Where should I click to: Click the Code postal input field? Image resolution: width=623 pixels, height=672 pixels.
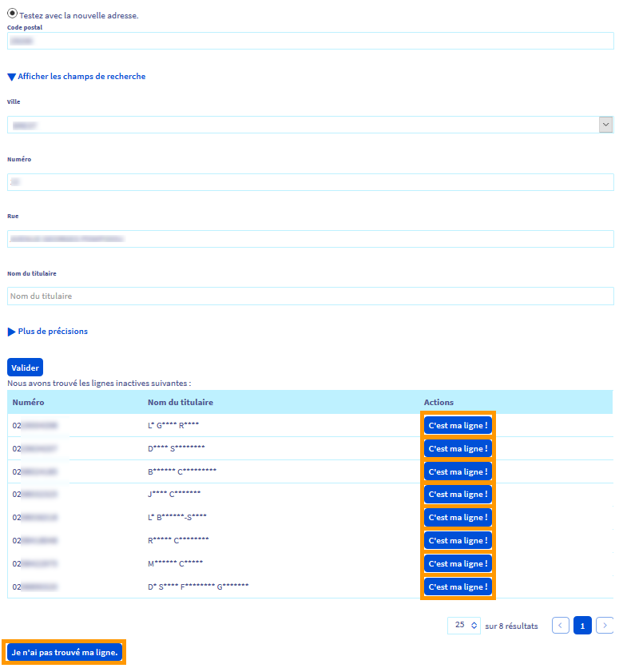click(310, 41)
